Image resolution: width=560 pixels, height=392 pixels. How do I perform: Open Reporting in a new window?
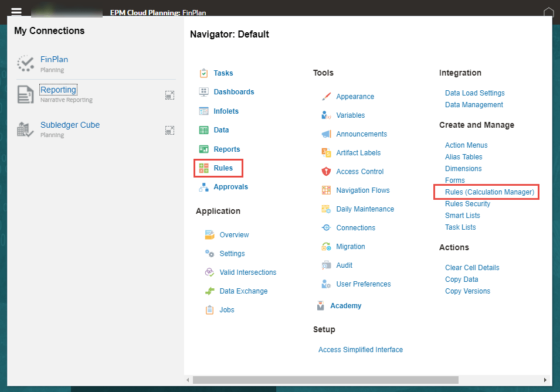(169, 94)
